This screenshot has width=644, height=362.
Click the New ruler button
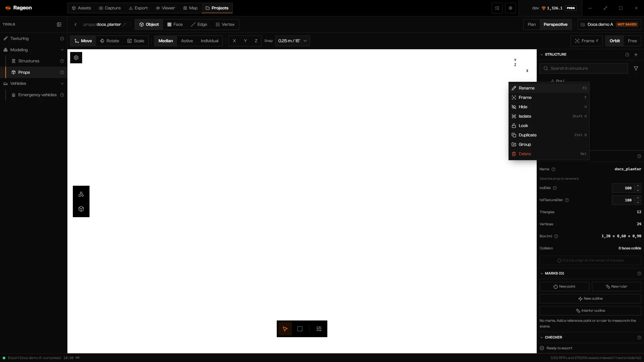pos(616,287)
